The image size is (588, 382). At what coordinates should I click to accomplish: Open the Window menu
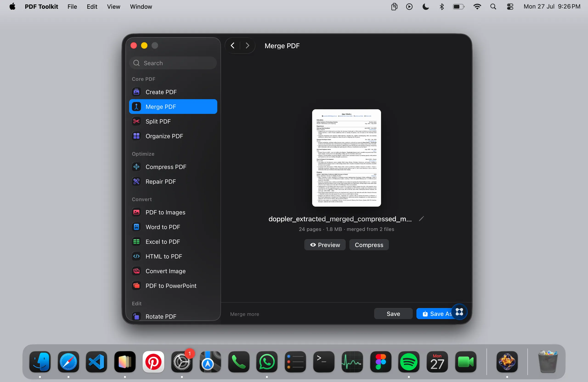coord(141,7)
